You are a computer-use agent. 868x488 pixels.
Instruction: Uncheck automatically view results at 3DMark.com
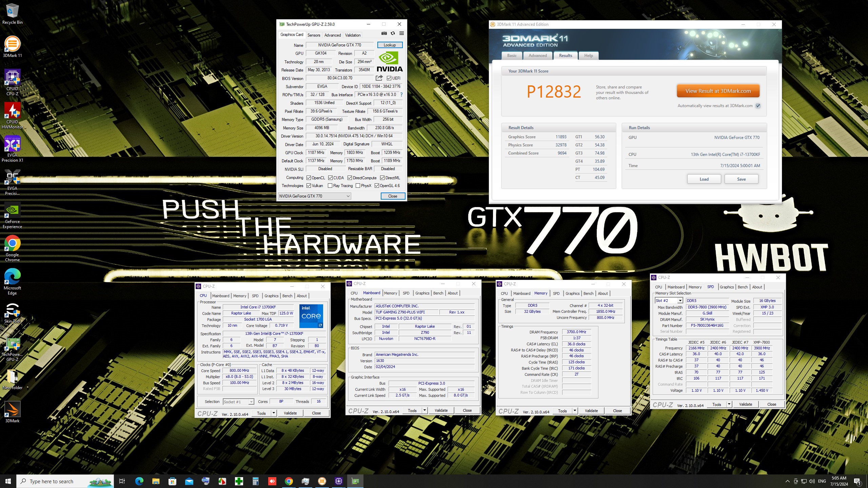pos(758,106)
